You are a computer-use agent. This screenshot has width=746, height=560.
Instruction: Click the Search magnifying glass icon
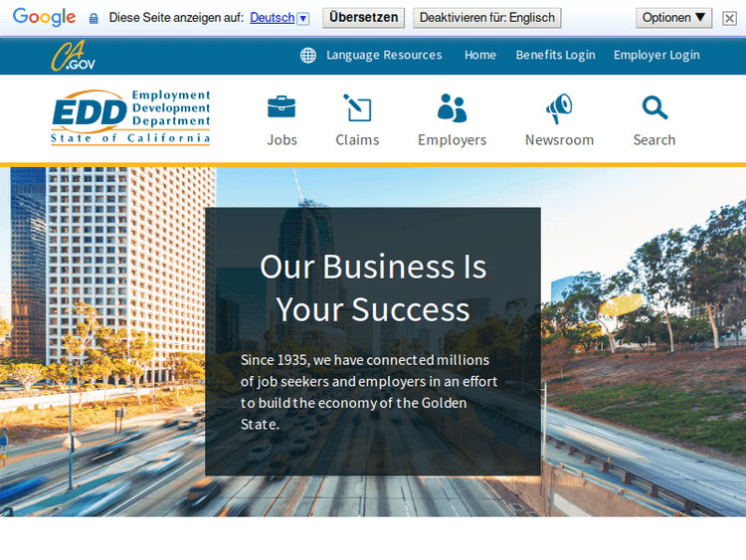(654, 107)
